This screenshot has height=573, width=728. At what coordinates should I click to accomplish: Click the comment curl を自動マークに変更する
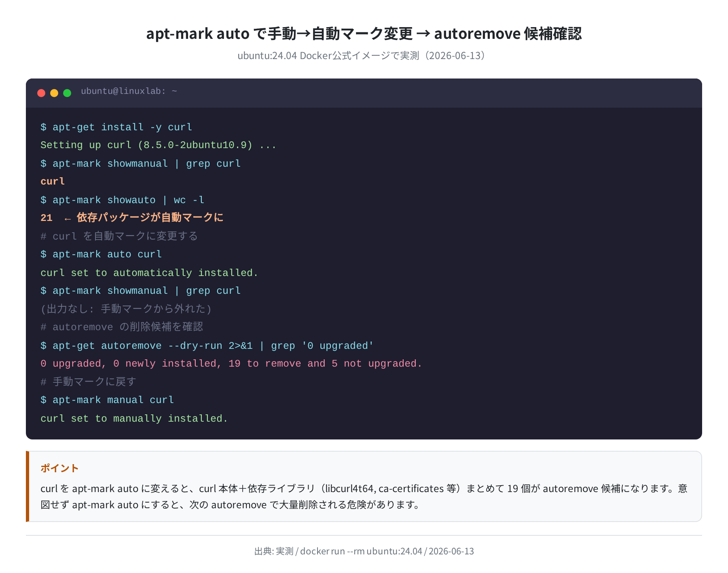(119, 236)
